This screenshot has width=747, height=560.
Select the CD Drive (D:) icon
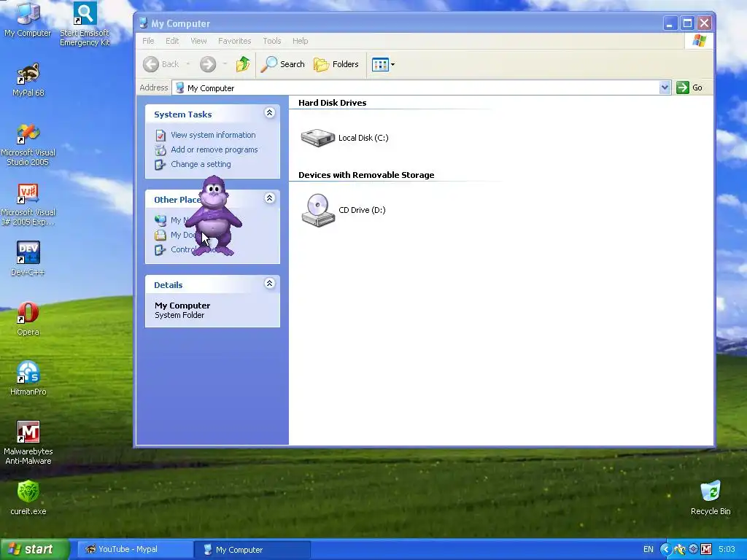point(343,210)
